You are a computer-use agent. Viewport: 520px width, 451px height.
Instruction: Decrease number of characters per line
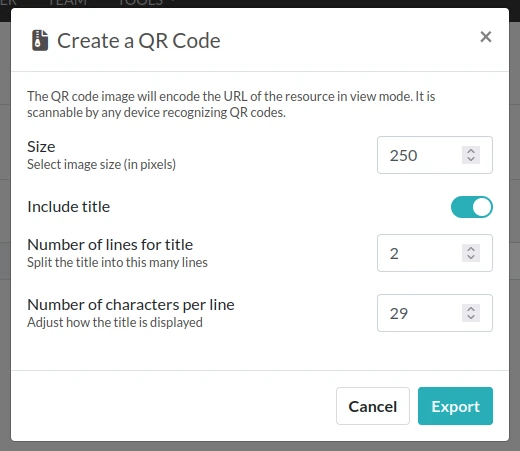471,317
